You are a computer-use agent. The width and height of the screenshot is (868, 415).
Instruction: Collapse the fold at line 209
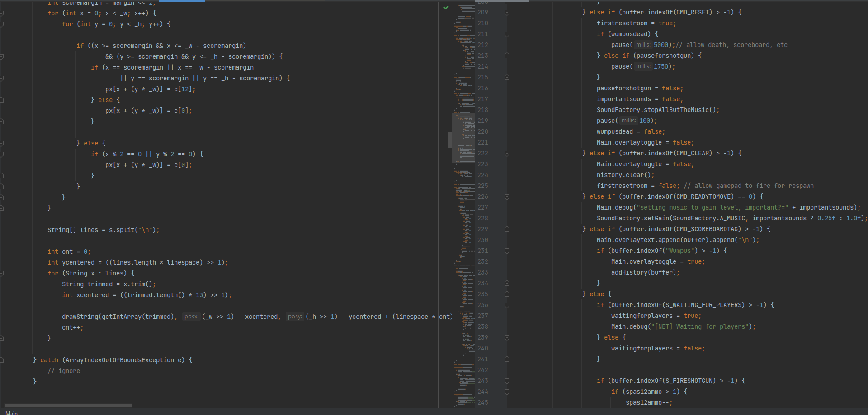[507, 13]
